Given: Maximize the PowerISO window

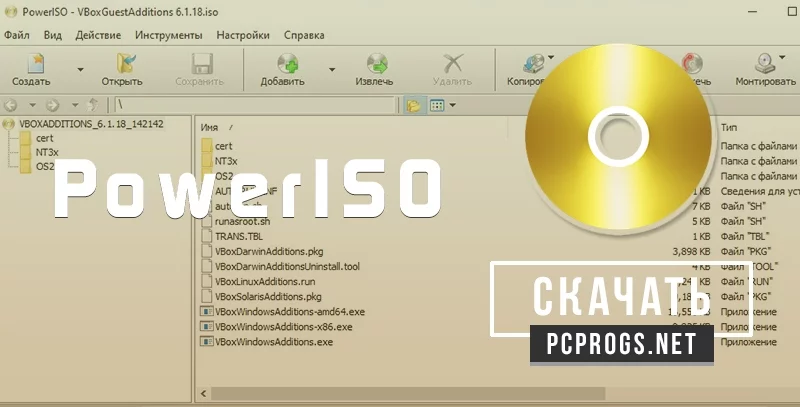Looking at the screenshot, I should click(x=793, y=11).
